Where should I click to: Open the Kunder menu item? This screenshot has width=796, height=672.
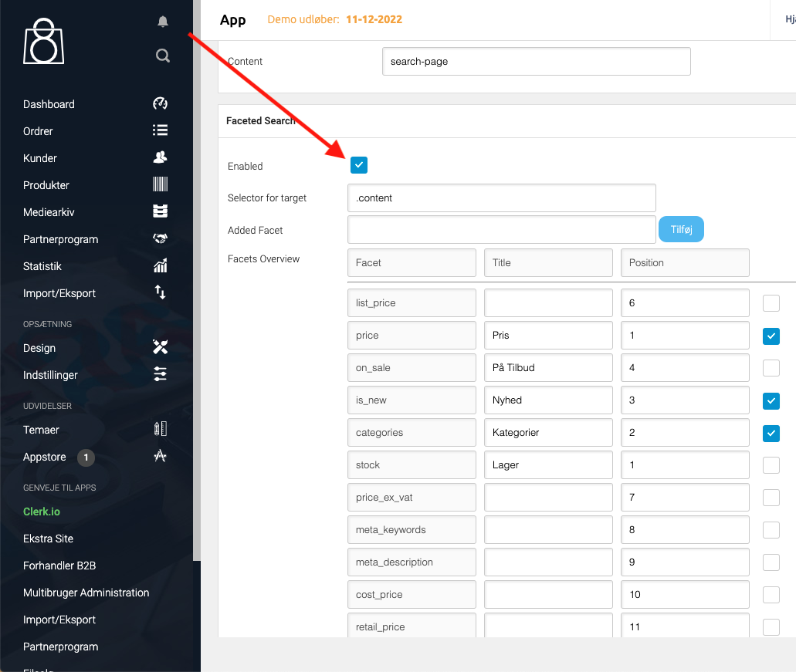[x=40, y=158]
